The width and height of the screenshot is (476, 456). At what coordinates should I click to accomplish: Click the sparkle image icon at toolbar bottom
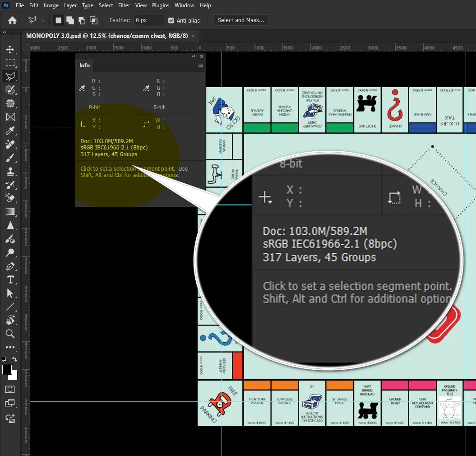click(10, 419)
